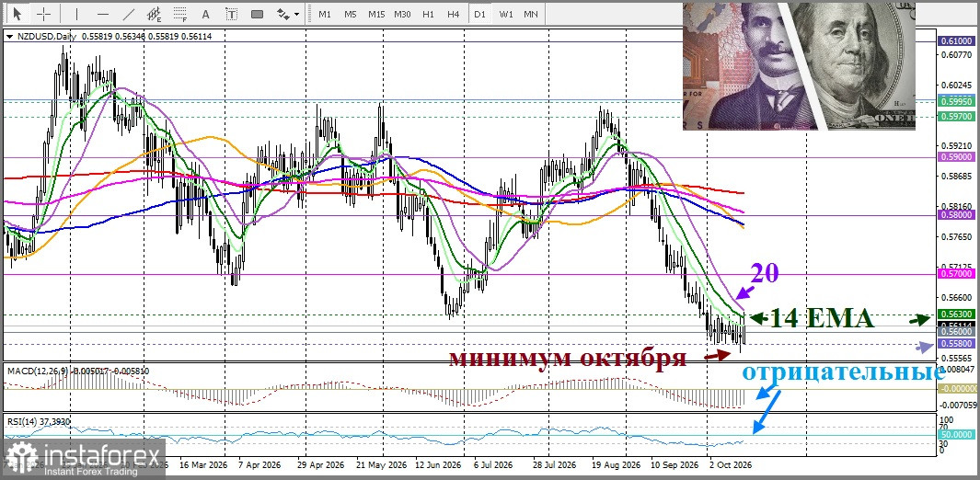Screen dimensions: 980x480
Task: Pick the Fibonacci retracement tool
Action: tap(180, 13)
